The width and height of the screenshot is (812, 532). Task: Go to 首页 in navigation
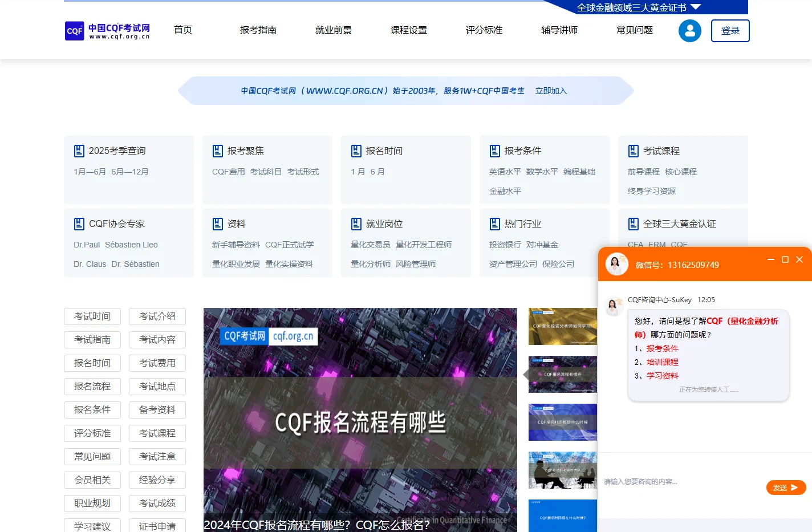pyautogui.click(x=183, y=30)
